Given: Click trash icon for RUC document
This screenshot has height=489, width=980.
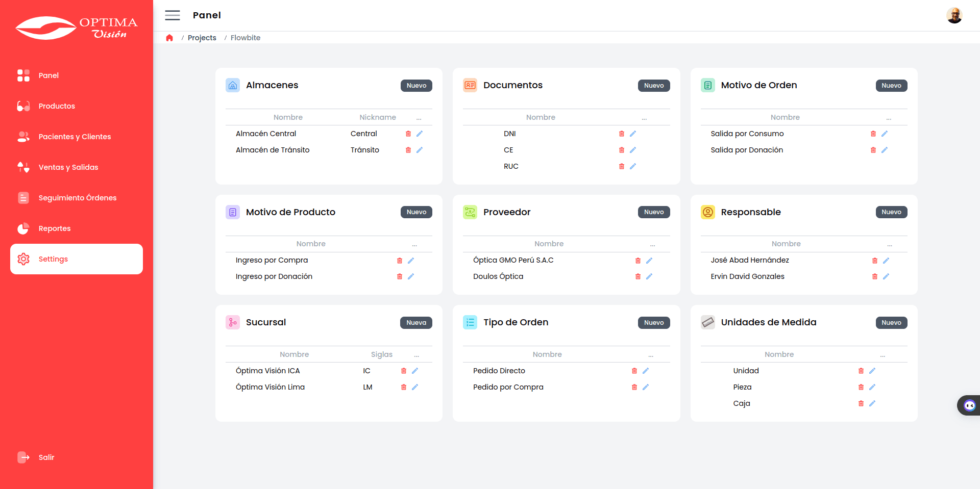Looking at the screenshot, I should (621, 166).
